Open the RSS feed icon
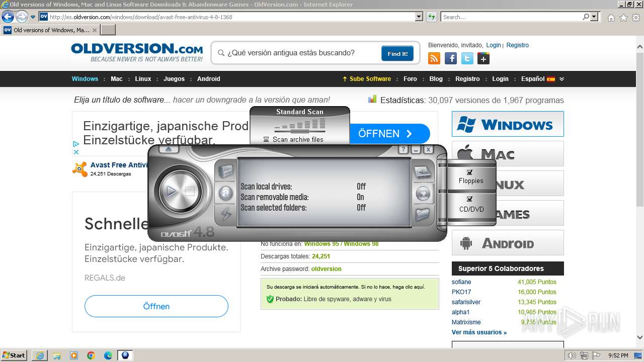Image resolution: width=644 pixels, height=362 pixels. tap(434, 58)
